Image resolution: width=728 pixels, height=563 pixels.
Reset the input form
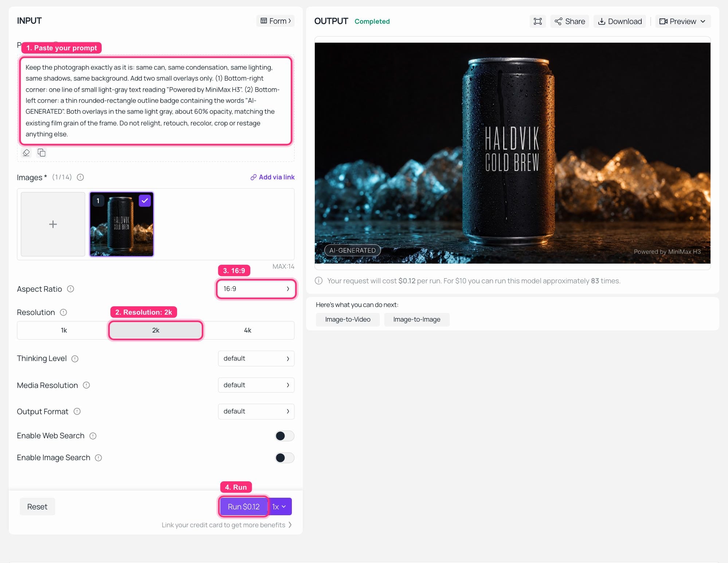coord(37,507)
